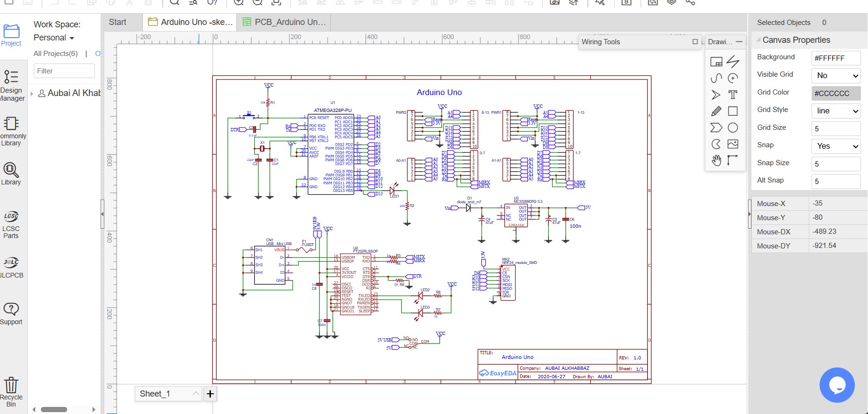Click the Grid Color #CCCCCC field

pyautogui.click(x=836, y=93)
